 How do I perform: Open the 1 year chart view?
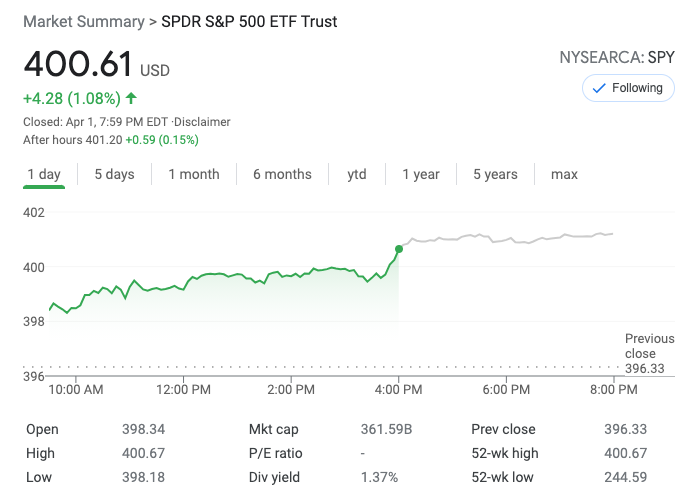[x=421, y=174]
